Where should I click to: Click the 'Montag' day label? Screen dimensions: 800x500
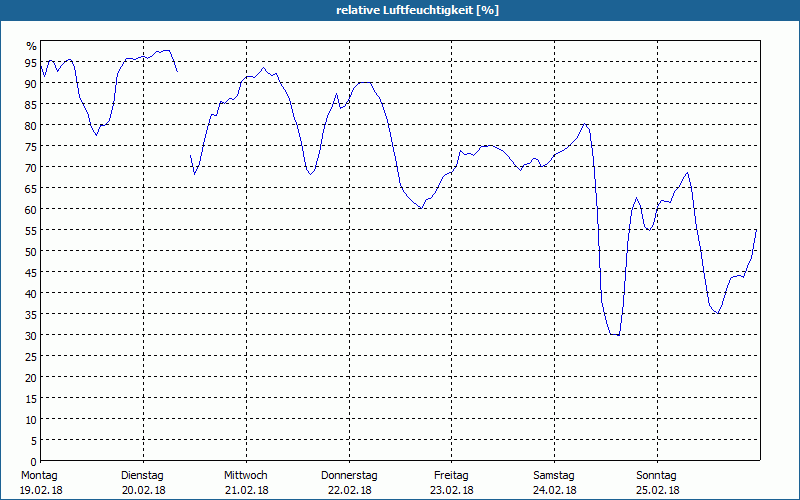tap(39, 476)
